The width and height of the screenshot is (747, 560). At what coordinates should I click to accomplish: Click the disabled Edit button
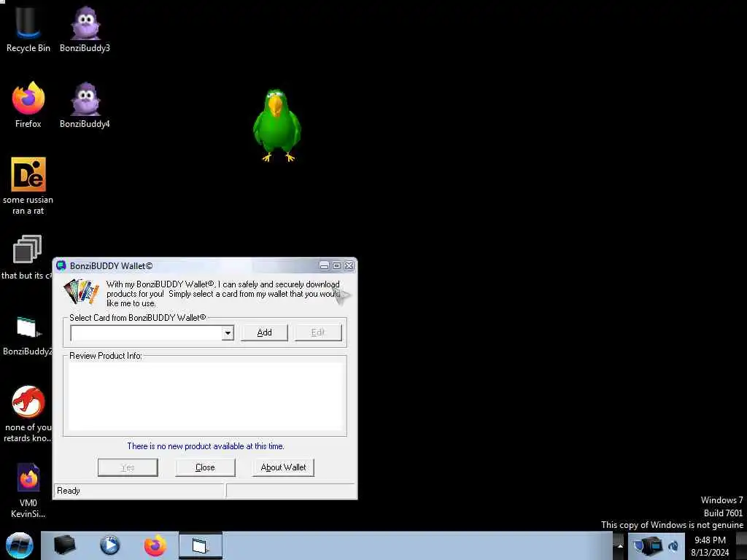pyautogui.click(x=318, y=332)
